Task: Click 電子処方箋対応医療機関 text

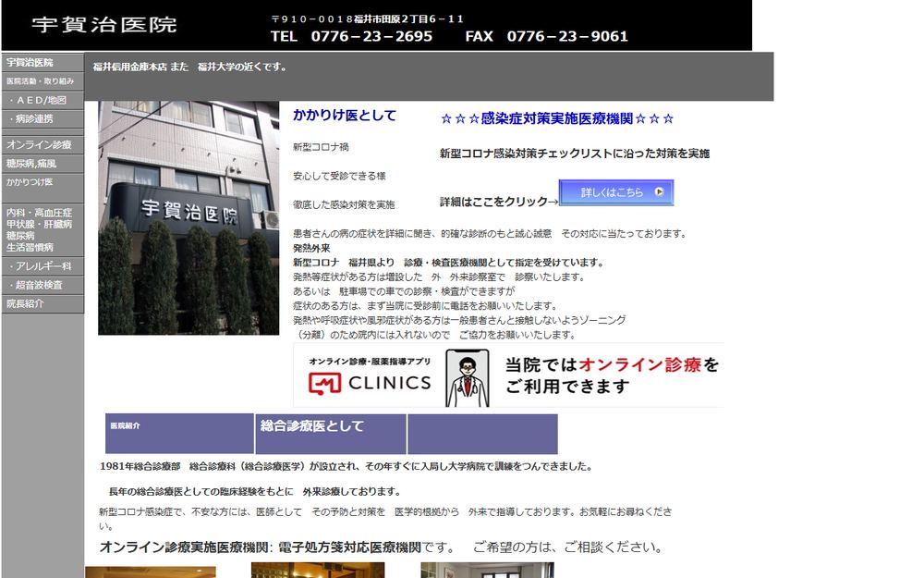Action: (349, 547)
